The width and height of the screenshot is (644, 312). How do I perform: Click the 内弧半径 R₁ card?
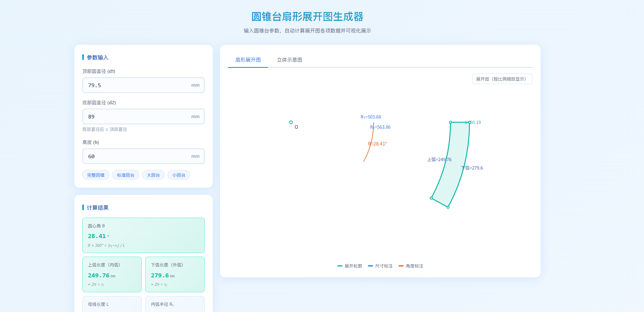point(175,304)
